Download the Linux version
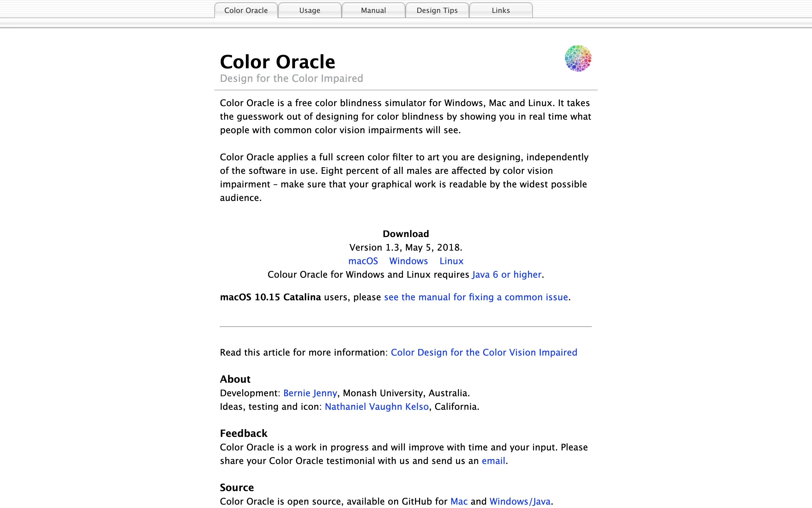Image resolution: width=812 pixels, height=508 pixels. click(x=451, y=261)
